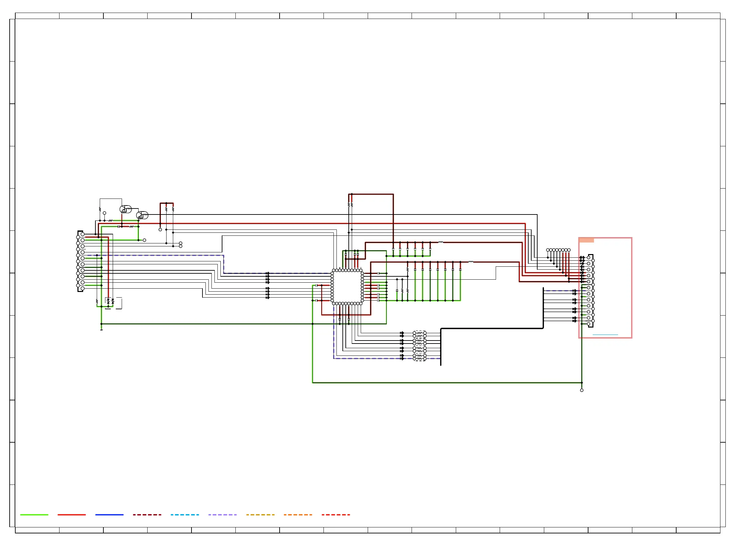Click the row of eight test point circles
The image size is (754, 560).
click(x=559, y=250)
